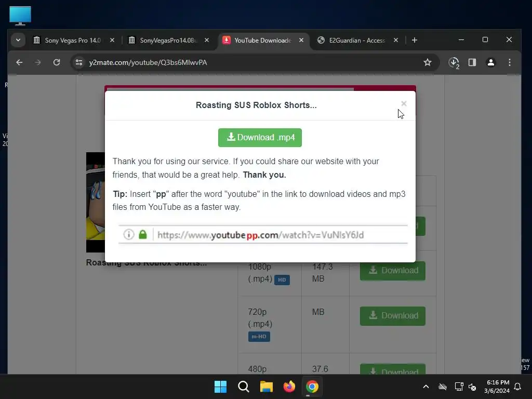Open File Explorer from taskbar

(267, 387)
